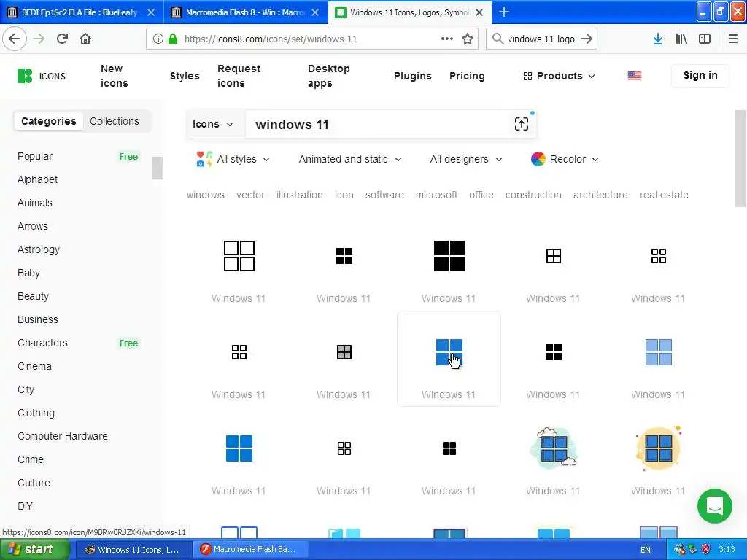Image resolution: width=747 pixels, height=560 pixels.
Task: Select the Windows 11 icon with clouds
Action: tap(553, 448)
